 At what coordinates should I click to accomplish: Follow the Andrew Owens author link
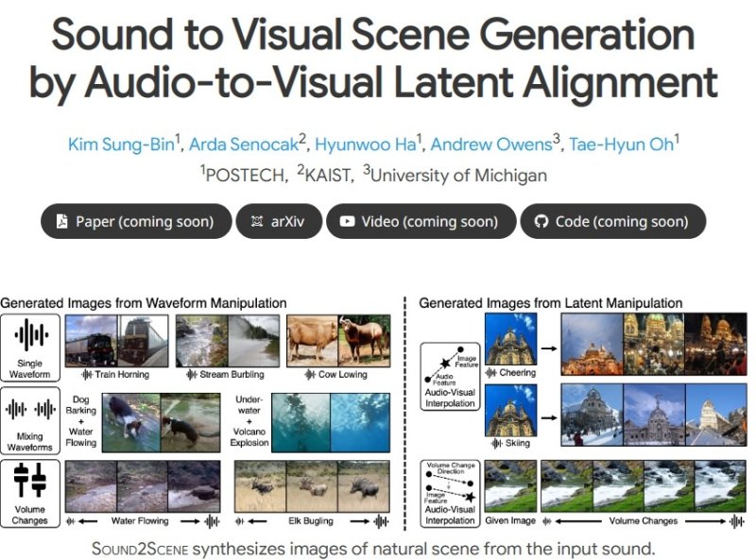pyautogui.click(x=496, y=144)
